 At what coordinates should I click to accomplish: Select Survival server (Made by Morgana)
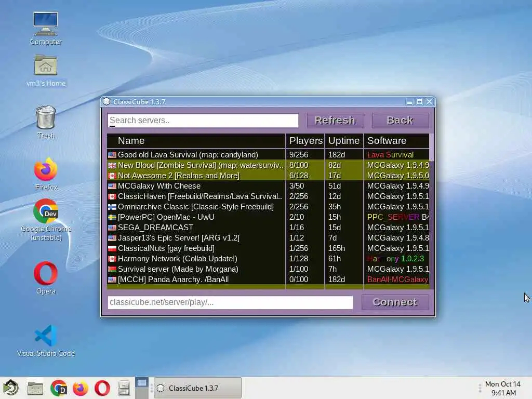[196, 269]
